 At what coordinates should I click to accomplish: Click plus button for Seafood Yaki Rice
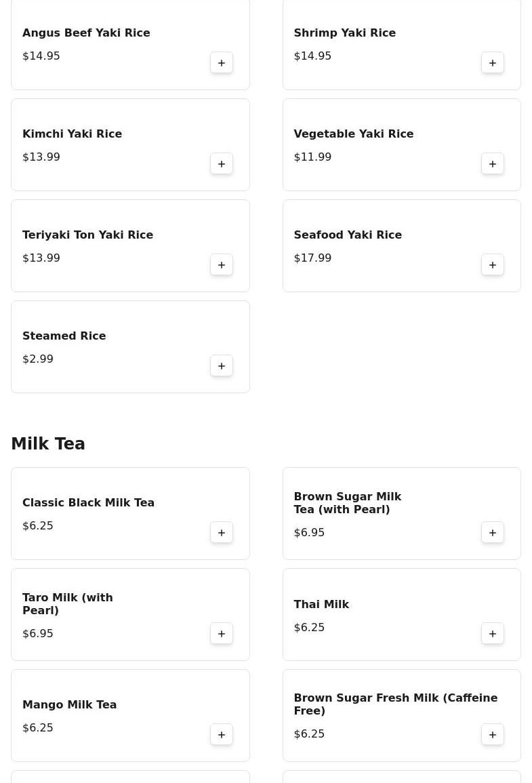(493, 264)
